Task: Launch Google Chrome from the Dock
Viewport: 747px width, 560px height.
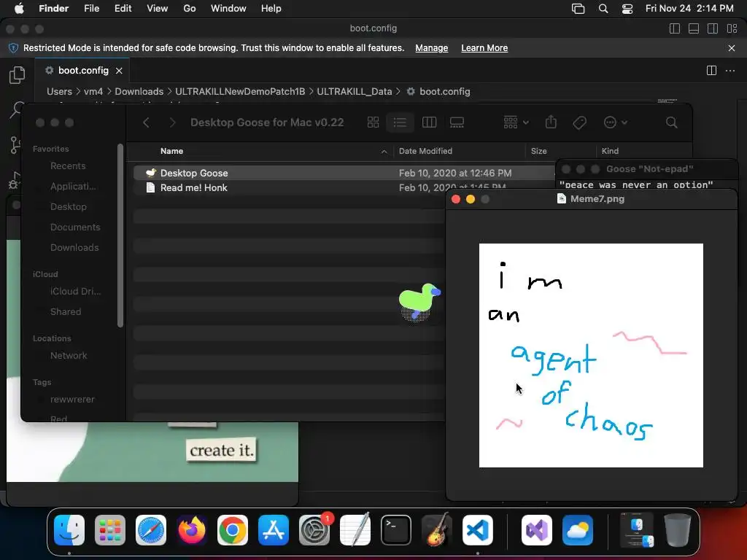Action: 233,530
